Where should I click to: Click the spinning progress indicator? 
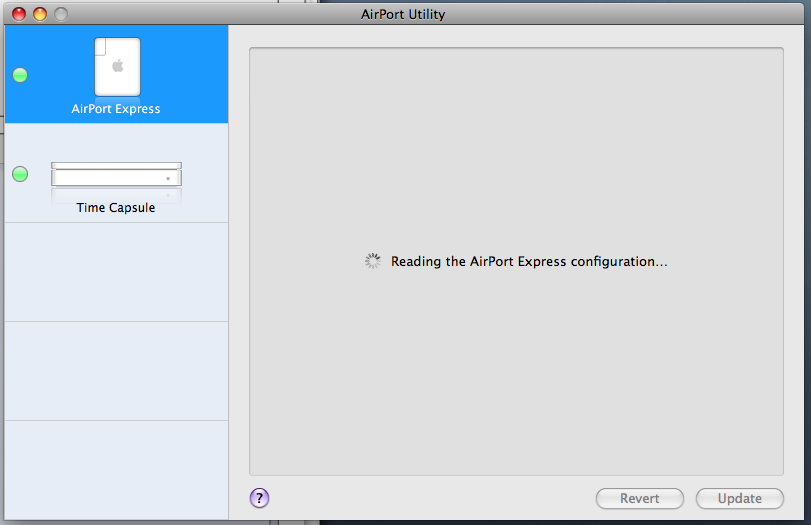pyautogui.click(x=372, y=261)
